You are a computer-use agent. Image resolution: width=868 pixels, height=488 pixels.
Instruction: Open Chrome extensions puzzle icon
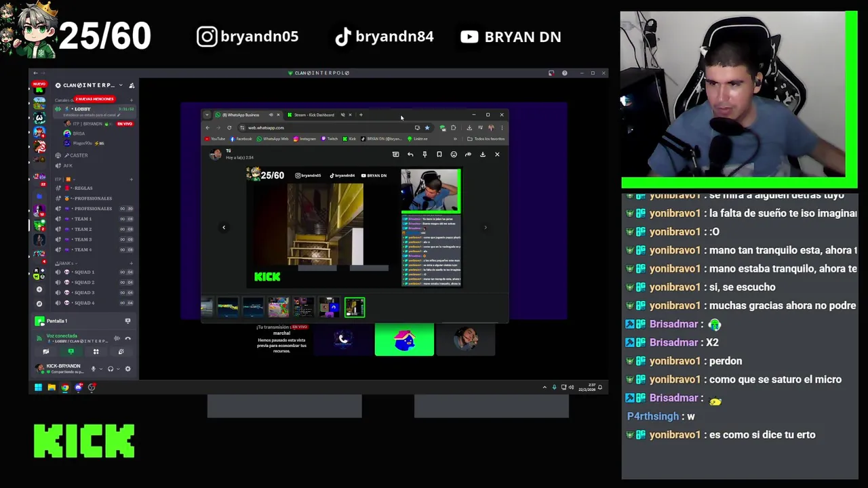453,127
